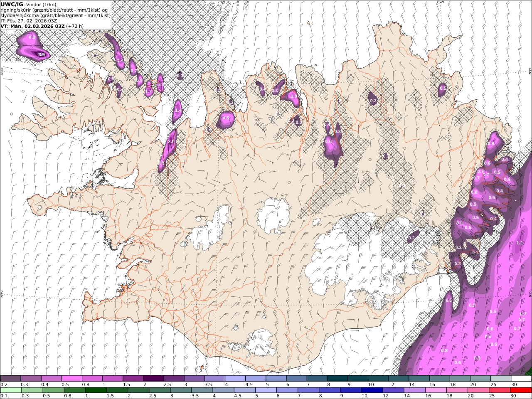Click the "0.1" label on the rain scale

4,396
